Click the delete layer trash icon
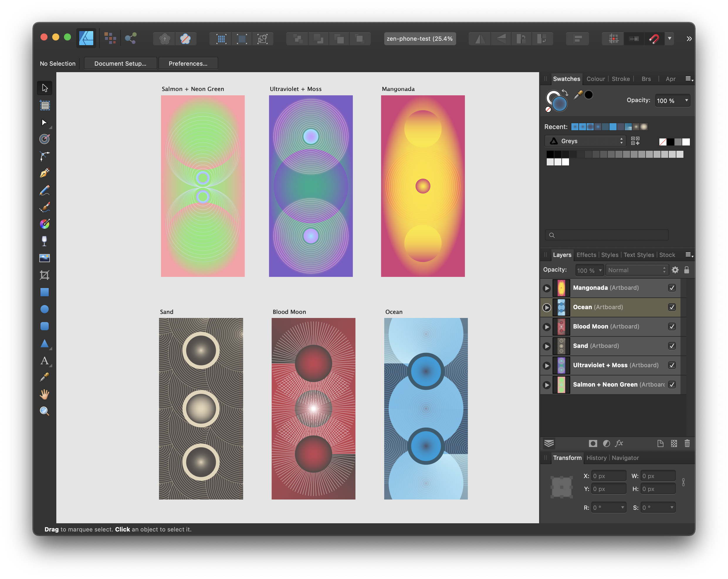The image size is (728, 579). click(x=687, y=443)
